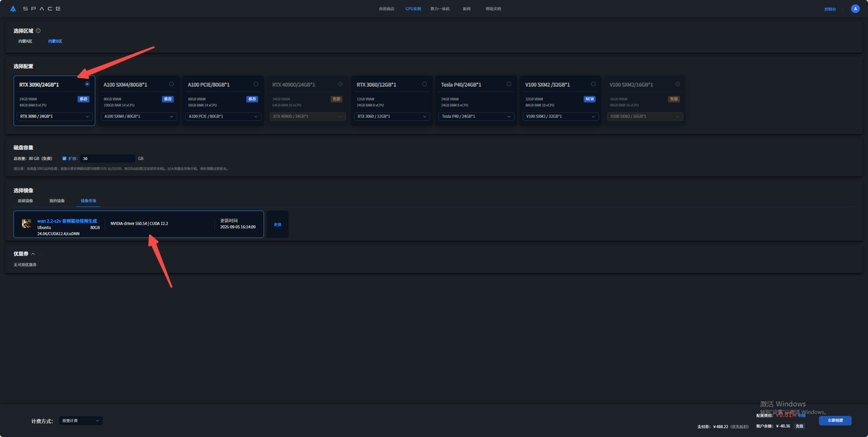Open the RTX 3090 / 24GB*1 quantity dropdown

click(54, 117)
